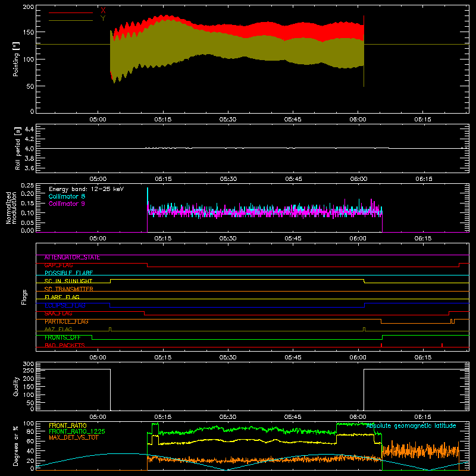Click the Collimator 8 legend label
Image resolution: width=476 pixels, height=476 pixels.
click(67, 196)
